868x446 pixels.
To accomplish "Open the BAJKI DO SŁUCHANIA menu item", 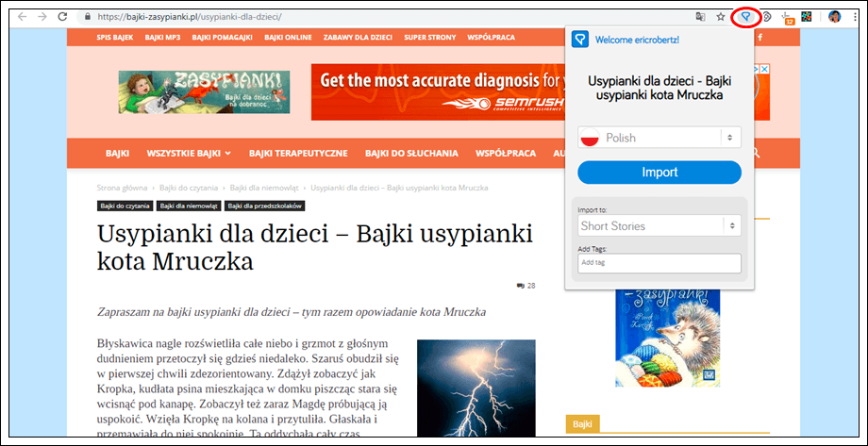I will point(411,153).
